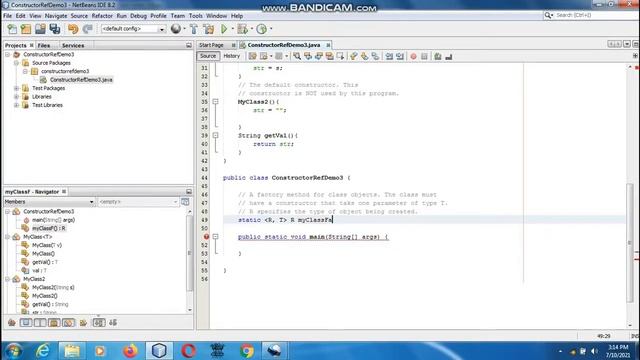Click the Shift Line Right editor icon

click(400, 56)
